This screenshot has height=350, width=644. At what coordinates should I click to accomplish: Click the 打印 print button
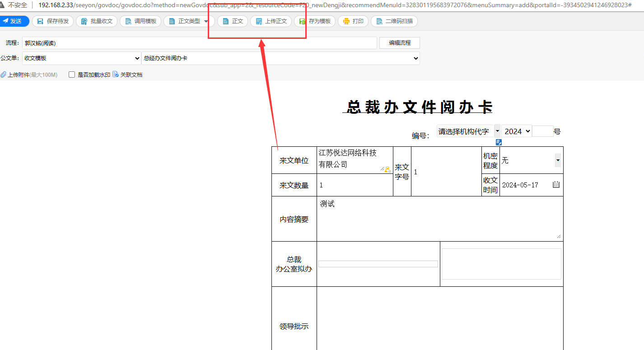coord(353,21)
